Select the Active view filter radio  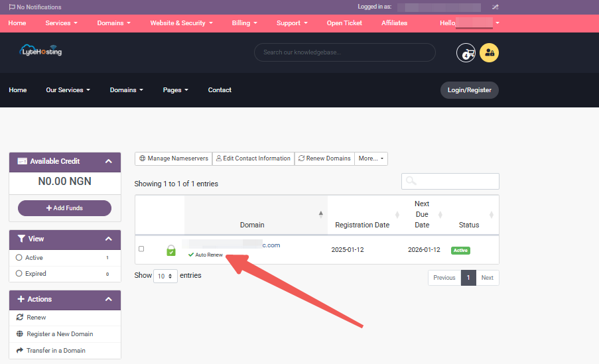point(19,257)
